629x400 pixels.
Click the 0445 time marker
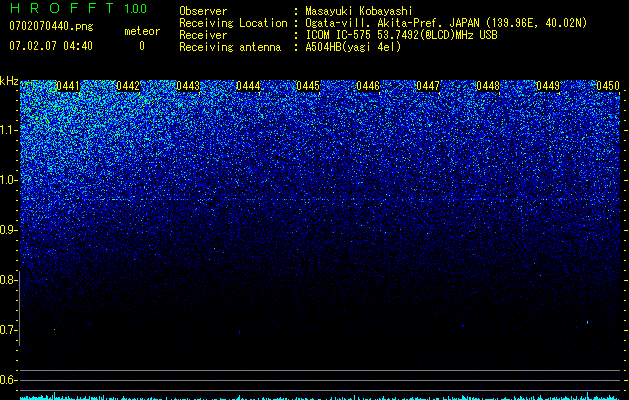[x=308, y=86]
